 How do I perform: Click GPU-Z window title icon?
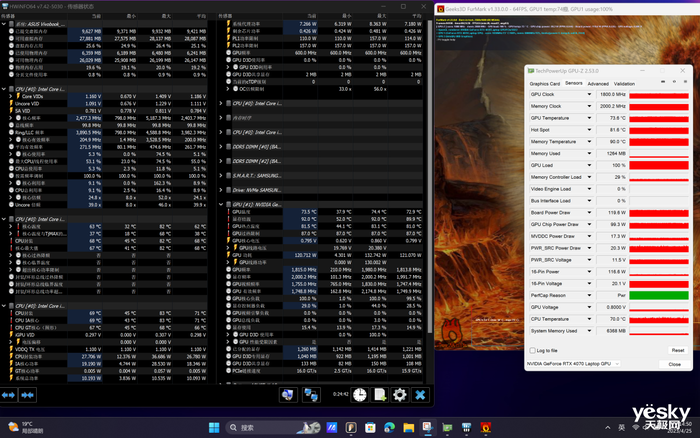click(531, 71)
